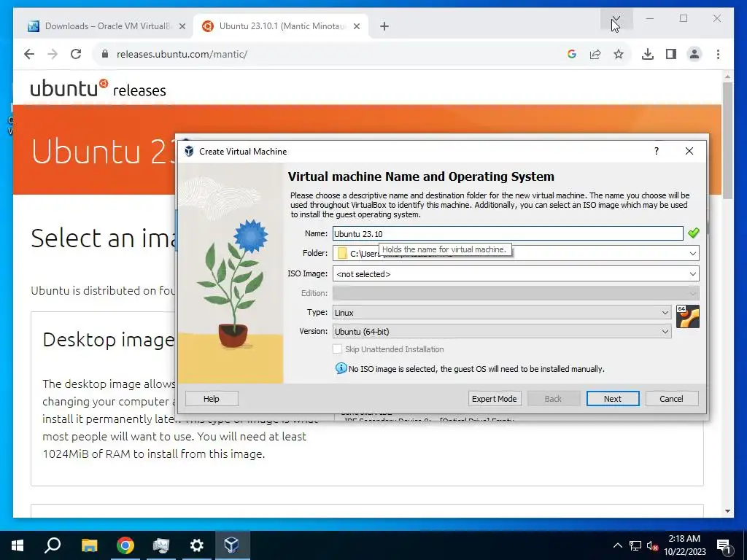
Task: Open Chrome tab search chevron
Action: 616,18
